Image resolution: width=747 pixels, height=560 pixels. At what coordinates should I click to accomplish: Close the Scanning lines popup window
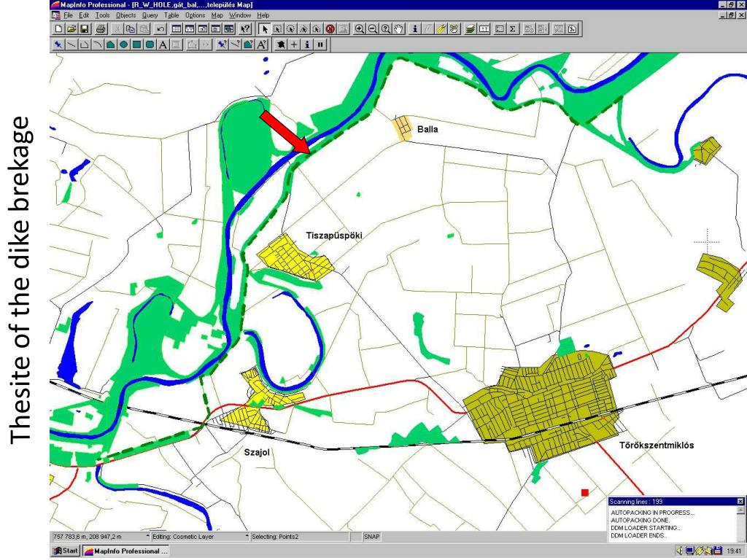click(740, 502)
